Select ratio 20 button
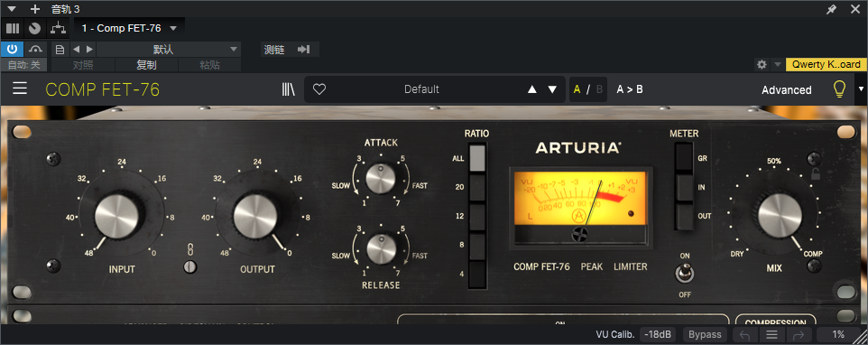Screen dimensions: 868x345 tap(477, 187)
